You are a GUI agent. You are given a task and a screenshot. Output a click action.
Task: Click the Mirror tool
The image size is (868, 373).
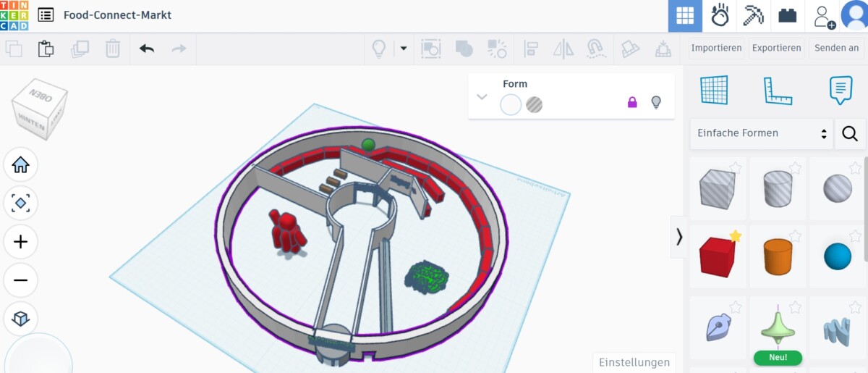click(x=563, y=49)
